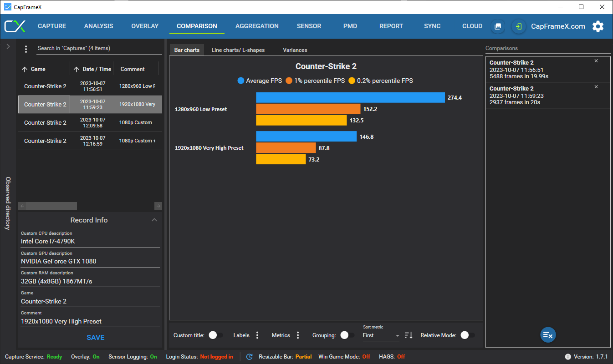
Task: Toggle Average FPS legend entry
Action: tap(260, 81)
